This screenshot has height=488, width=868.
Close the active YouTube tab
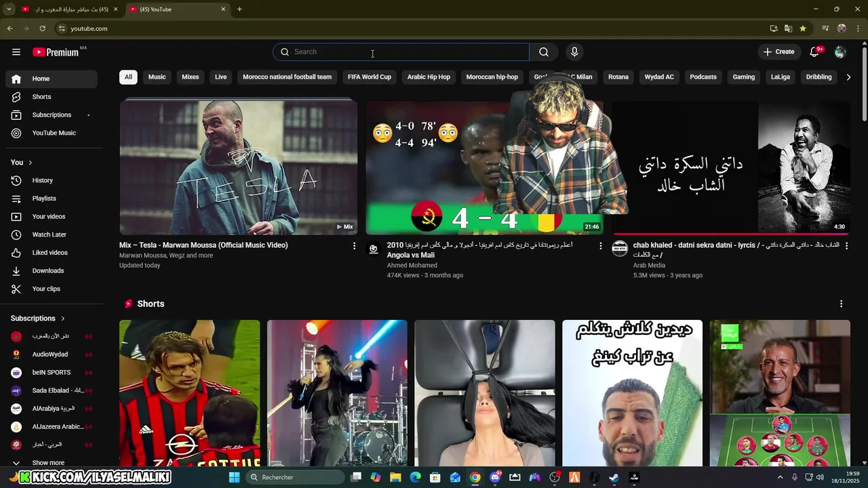[x=223, y=9]
